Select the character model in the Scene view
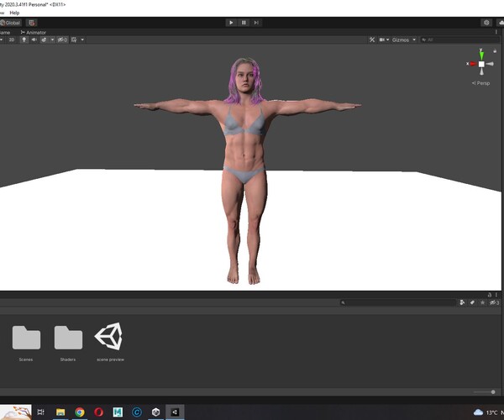This screenshot has height=420, width=504. 246,171
